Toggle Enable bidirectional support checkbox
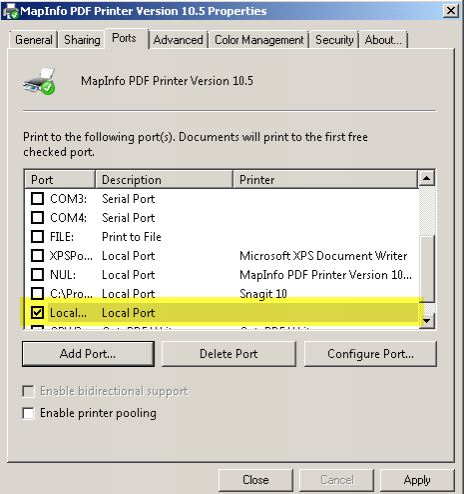 click(28, 391)
